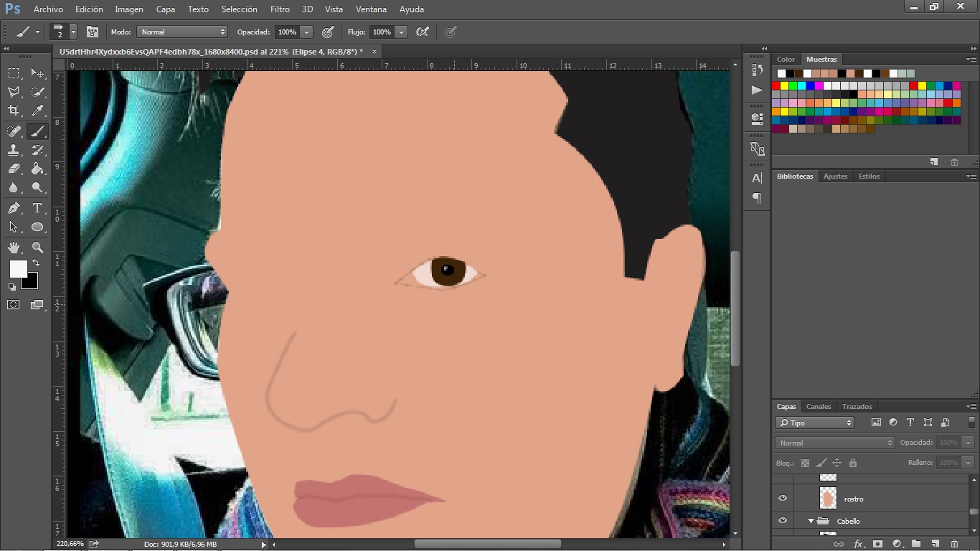Open the Capas panel flyout menu

point(971,407)
